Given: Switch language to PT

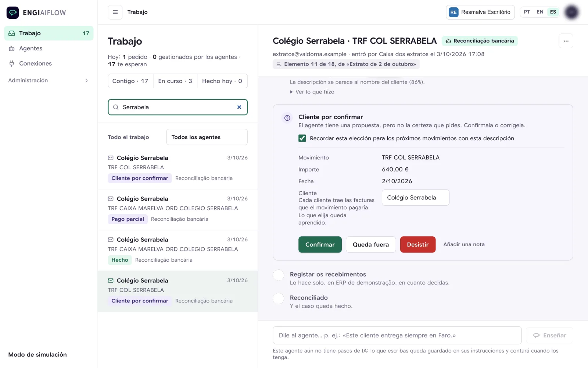Looking at the screenshot, I should point(527,12).
